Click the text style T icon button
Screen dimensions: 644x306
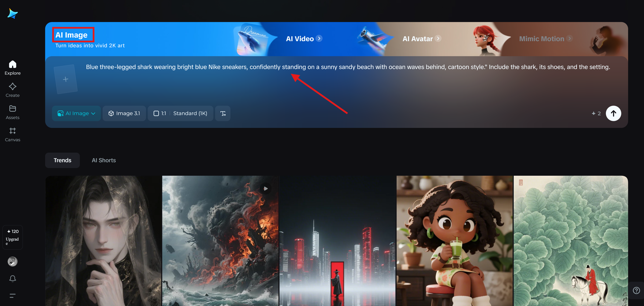pyautogui.click(x=222, y=113)
